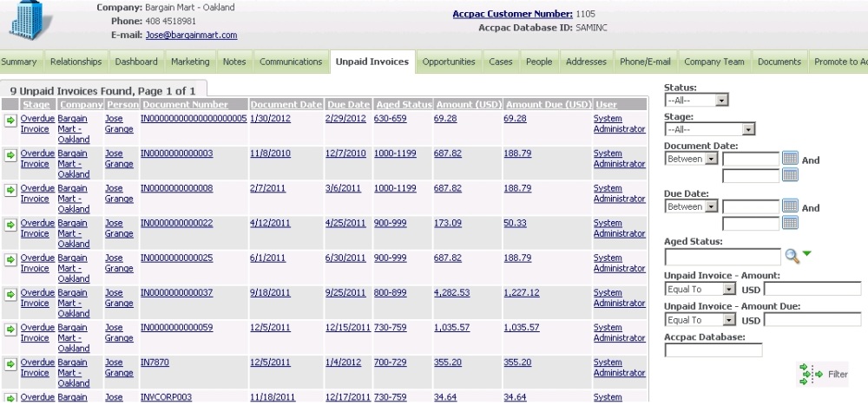Viewport: 868px width, 405px height.
Task: Sort by User column header
Action: tap(606, 104)
